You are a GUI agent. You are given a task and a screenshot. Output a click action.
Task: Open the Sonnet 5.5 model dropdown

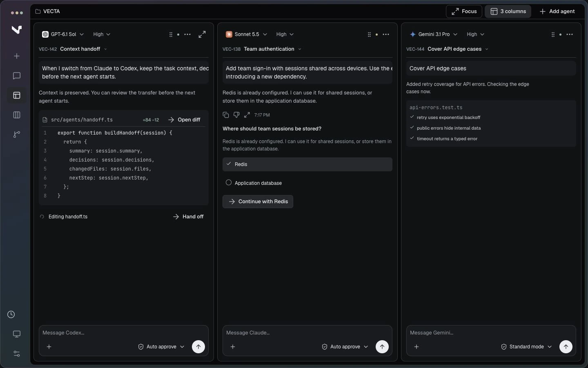246,34
